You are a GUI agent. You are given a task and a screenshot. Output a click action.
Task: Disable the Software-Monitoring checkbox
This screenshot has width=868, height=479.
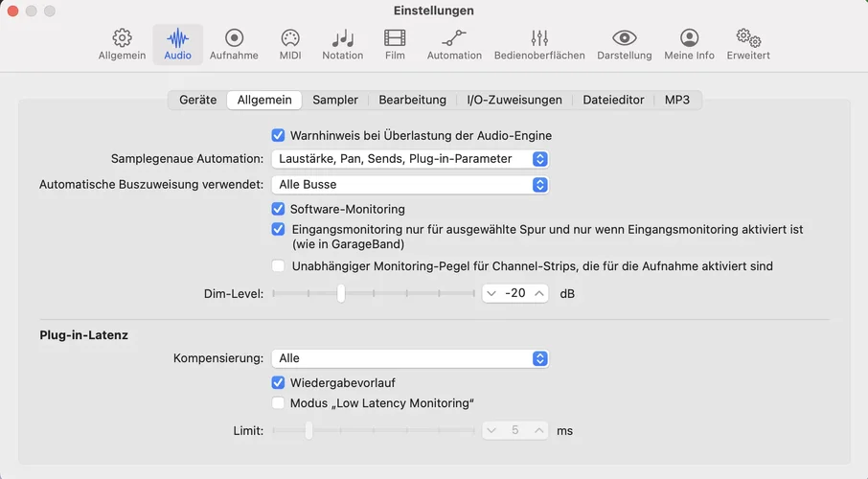(279, 209)
